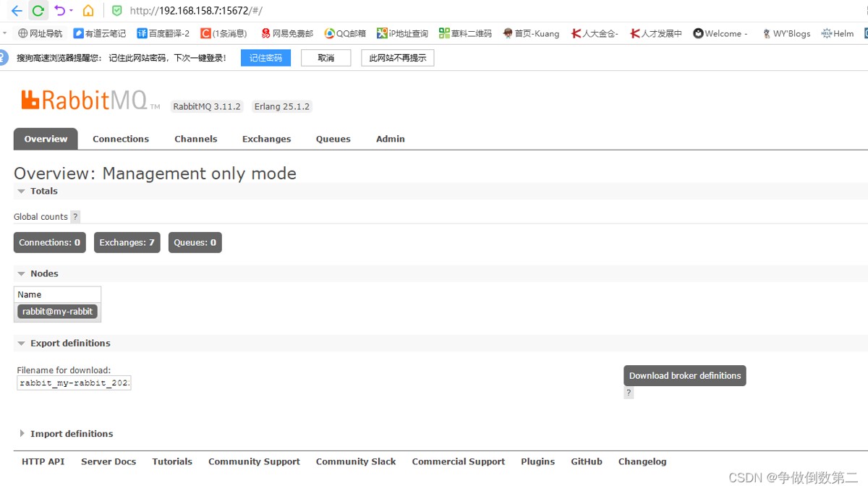Image resolution: width=868 pixels, height=491 pixels.
Task: Open the 草料二维码 bookmark
Action: pyautogui.click(x=465, y=33)
